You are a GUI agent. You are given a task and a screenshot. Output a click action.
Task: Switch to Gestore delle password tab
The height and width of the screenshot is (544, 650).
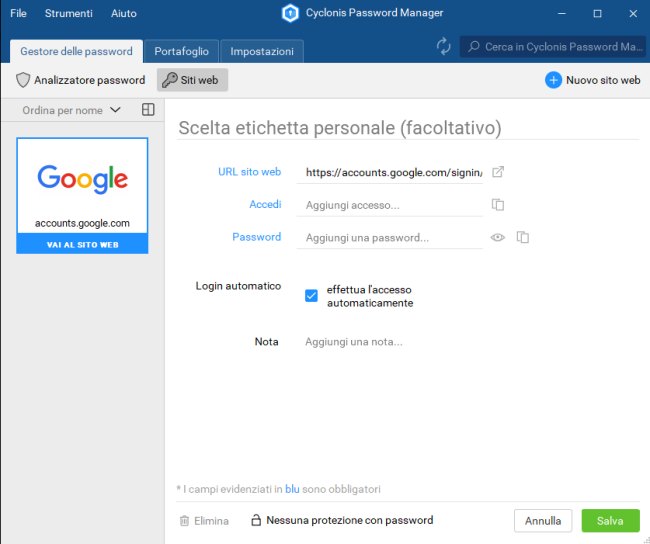(76, 51)
